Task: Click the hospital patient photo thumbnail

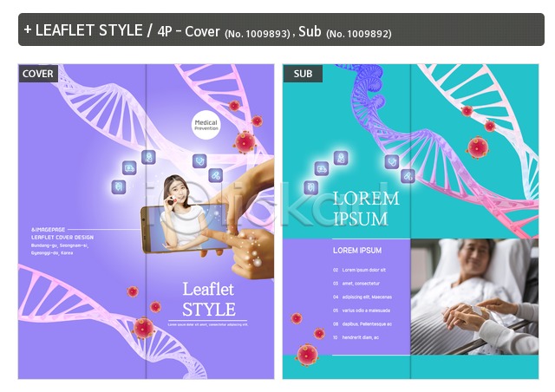Action: tap(474, 297)
